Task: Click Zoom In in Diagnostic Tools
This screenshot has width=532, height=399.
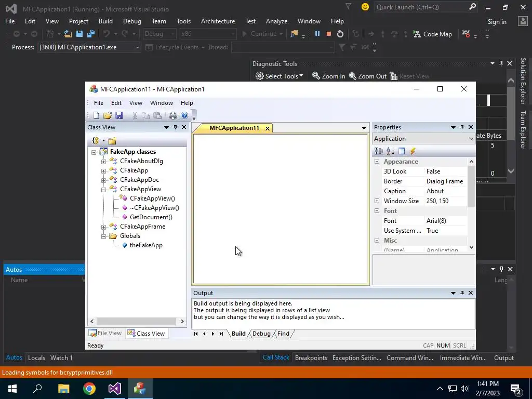Action: (x=328, y=76)
